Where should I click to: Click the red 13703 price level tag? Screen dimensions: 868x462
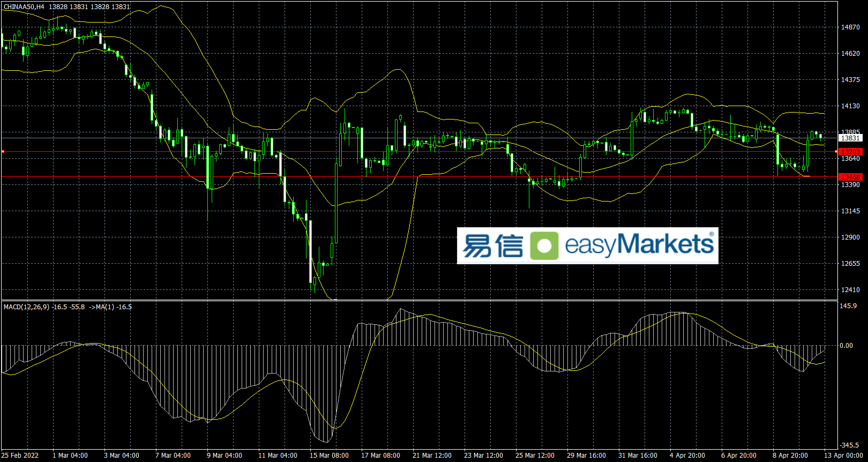[850, 152]
